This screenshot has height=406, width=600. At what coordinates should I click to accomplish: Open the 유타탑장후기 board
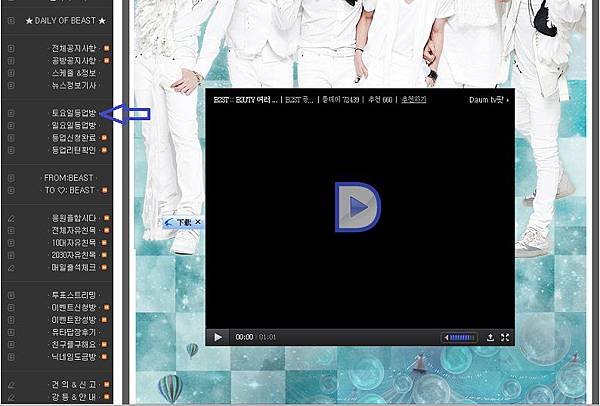click(74, 332)
